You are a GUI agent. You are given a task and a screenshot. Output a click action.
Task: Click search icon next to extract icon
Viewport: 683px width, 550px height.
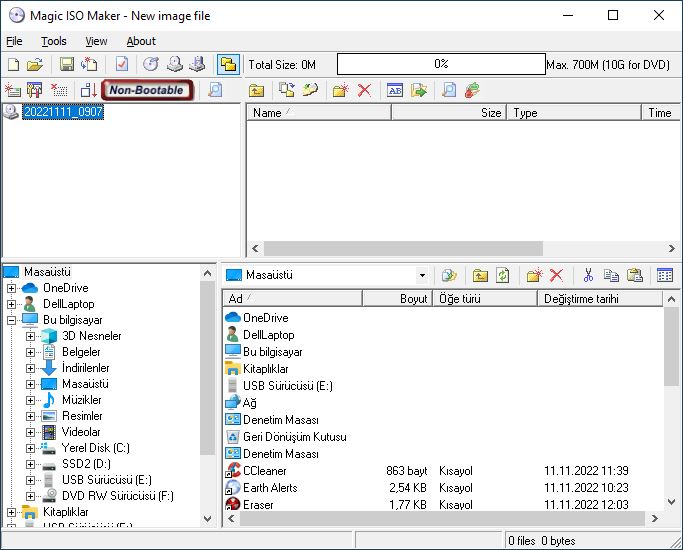click(x=449, y=90)
